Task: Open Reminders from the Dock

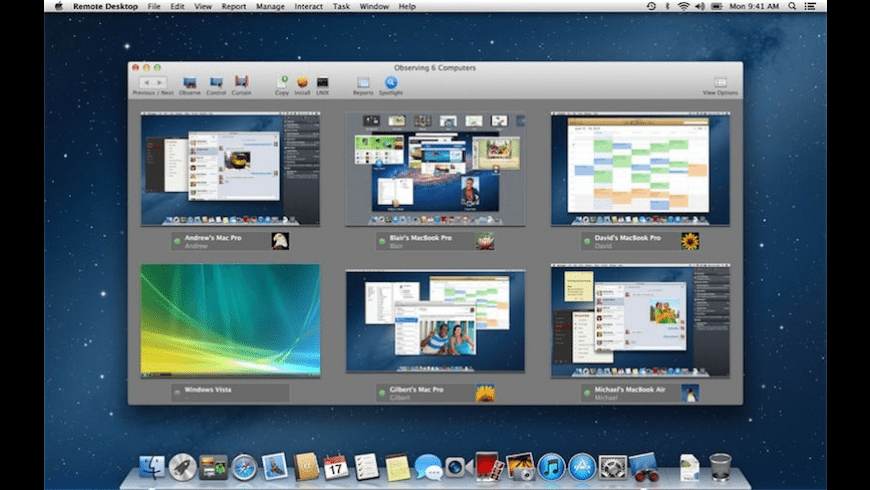Action: click(x=366, y=467)
